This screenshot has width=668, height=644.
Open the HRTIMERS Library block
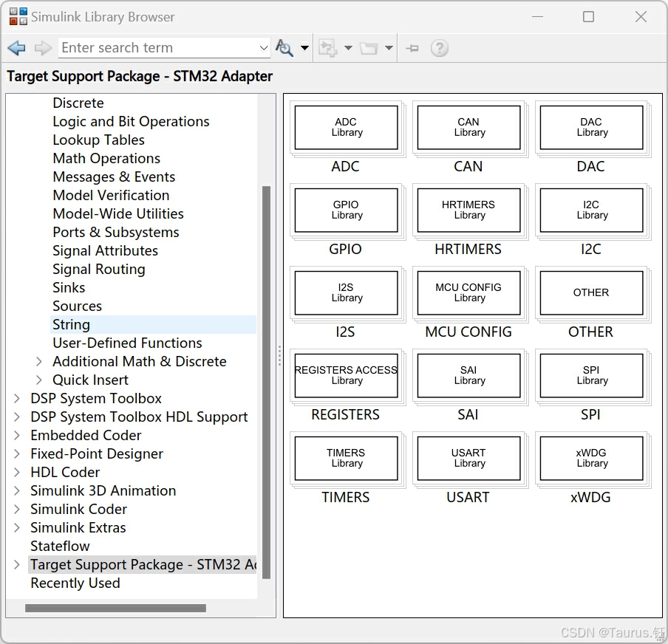click(468, 210)
